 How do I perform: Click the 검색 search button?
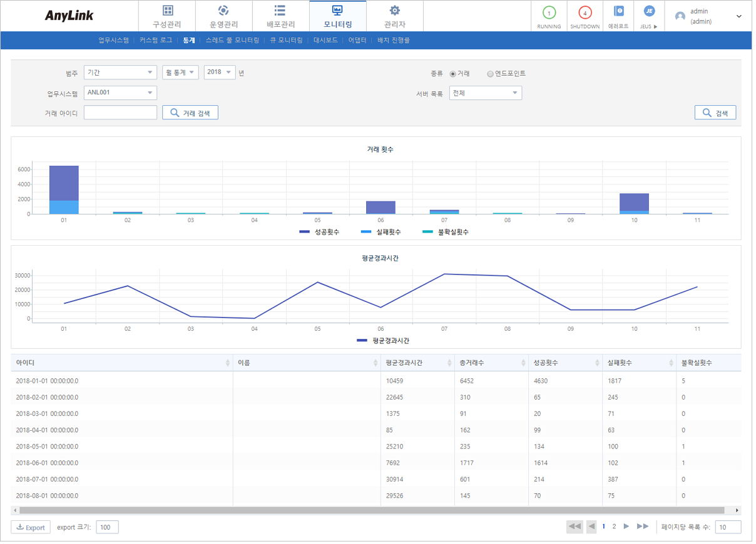pos(715,112)
